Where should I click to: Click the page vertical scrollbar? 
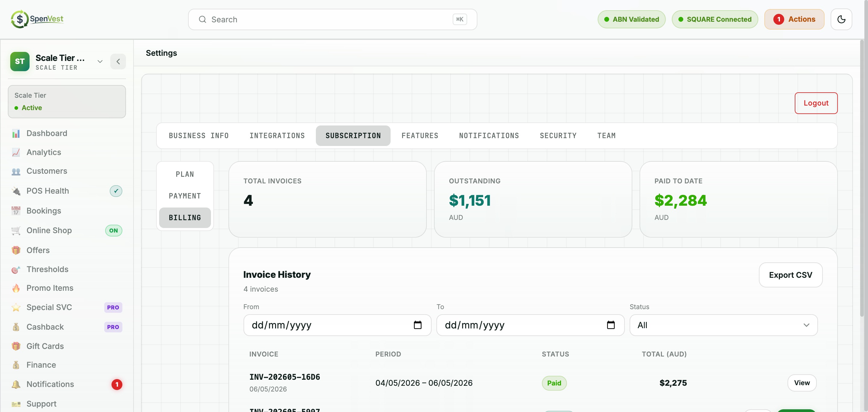pyautogui.click(x=862, y=178)
